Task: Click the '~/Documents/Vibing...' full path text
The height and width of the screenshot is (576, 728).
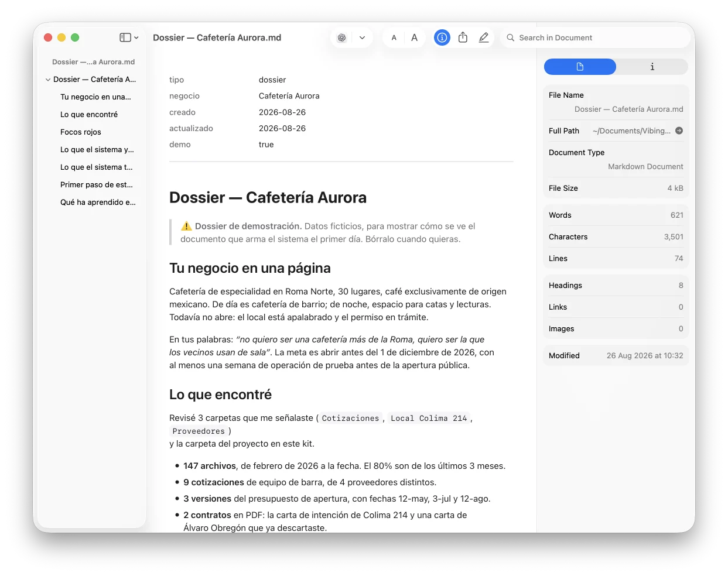Action: click(x=631, y=131)
